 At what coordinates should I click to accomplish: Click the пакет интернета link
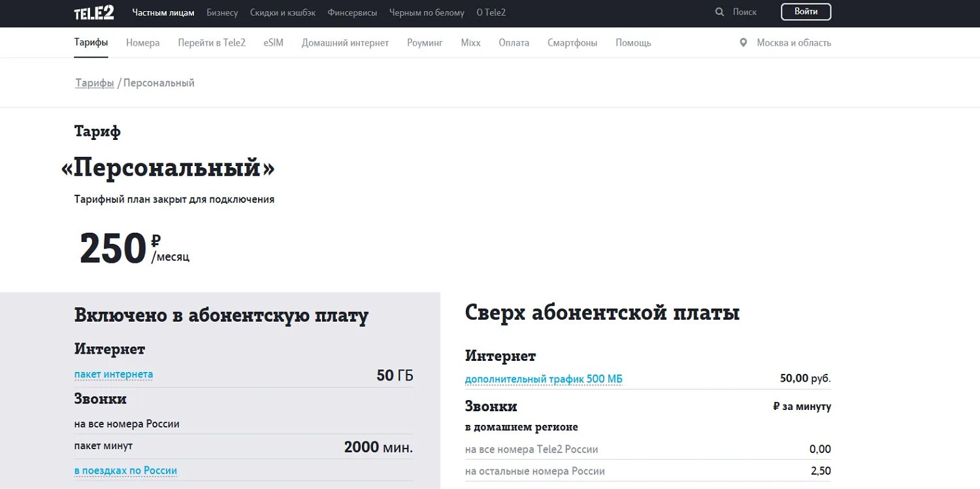(114, 375)
